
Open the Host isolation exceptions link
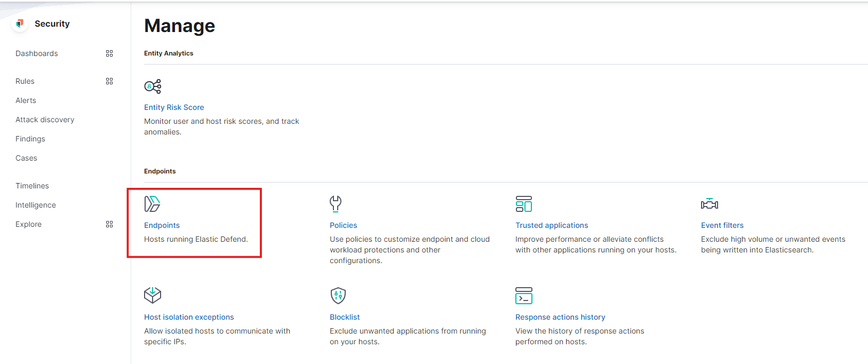(189, 317)
